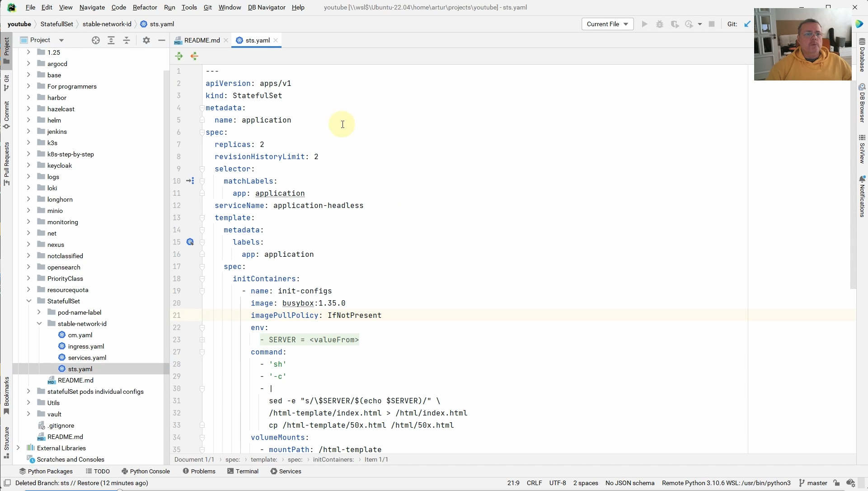Click the CRLF line separator indicator
This screenshot has height=491, width=868.
(534, 483)
